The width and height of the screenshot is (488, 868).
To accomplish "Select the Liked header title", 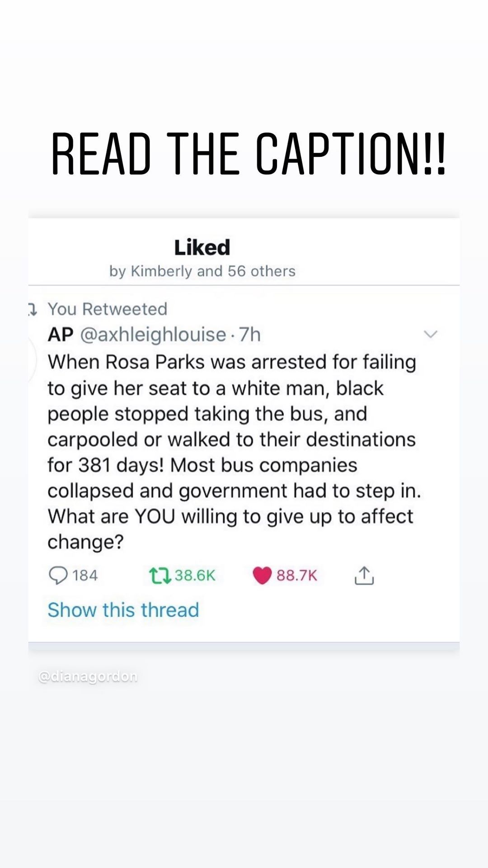I will point(202,247).
